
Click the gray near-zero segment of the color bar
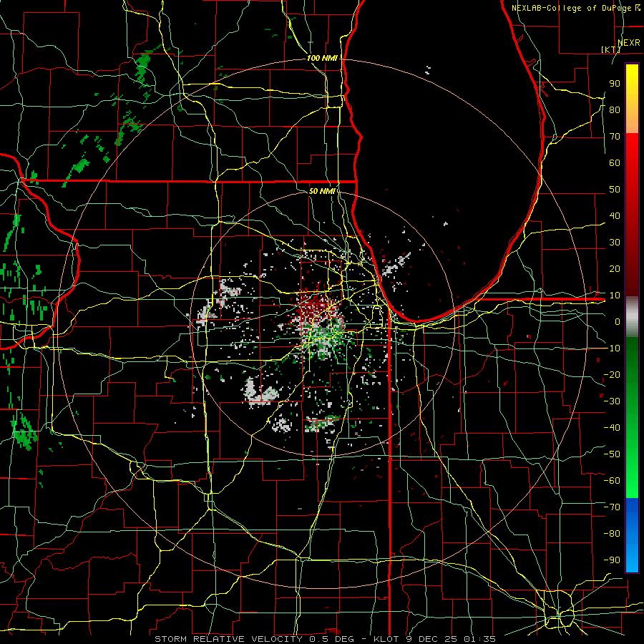click(632, 316)
